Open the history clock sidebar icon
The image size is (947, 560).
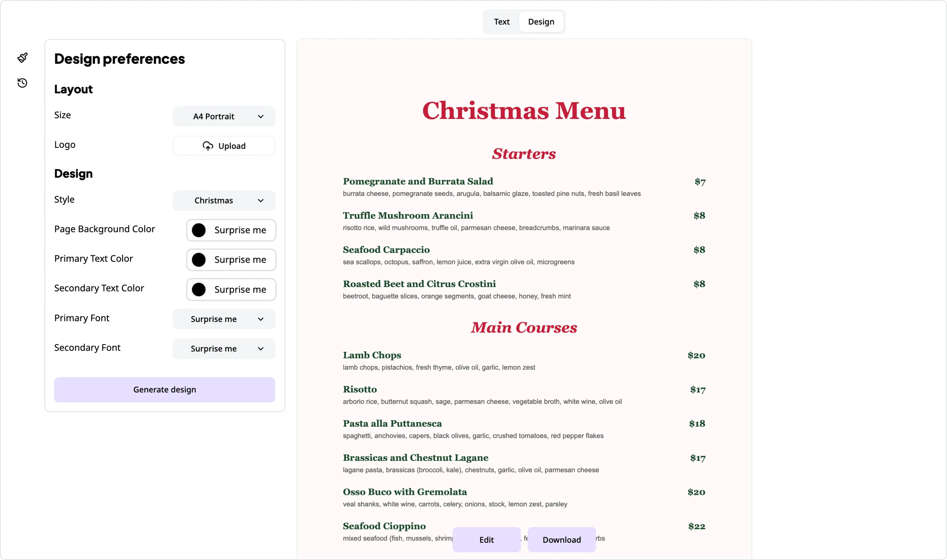pyautogui.click(x=22, y=83)
